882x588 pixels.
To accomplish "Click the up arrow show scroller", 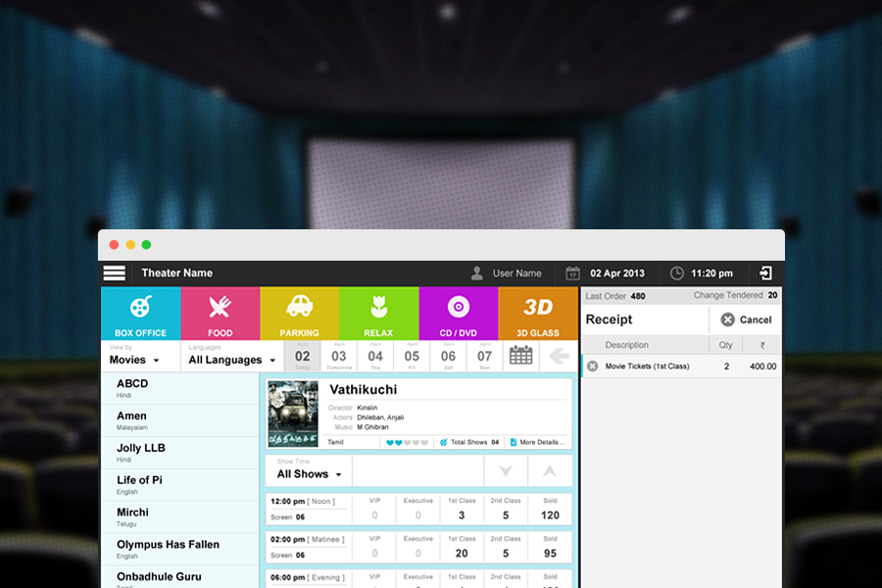I will [550, 471].
